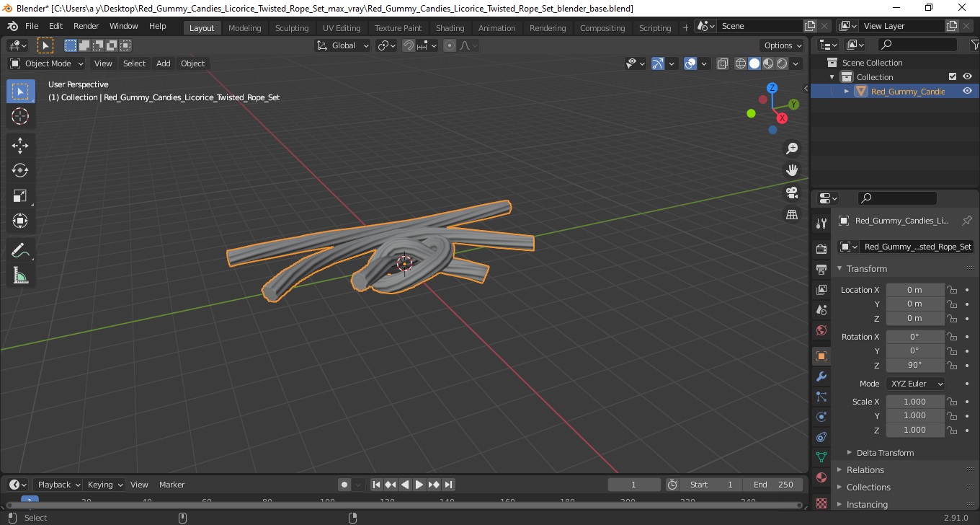This screenshot has height=525, width=980.
Task: Open viewport Options dropdown
Action: pos(783,45)
